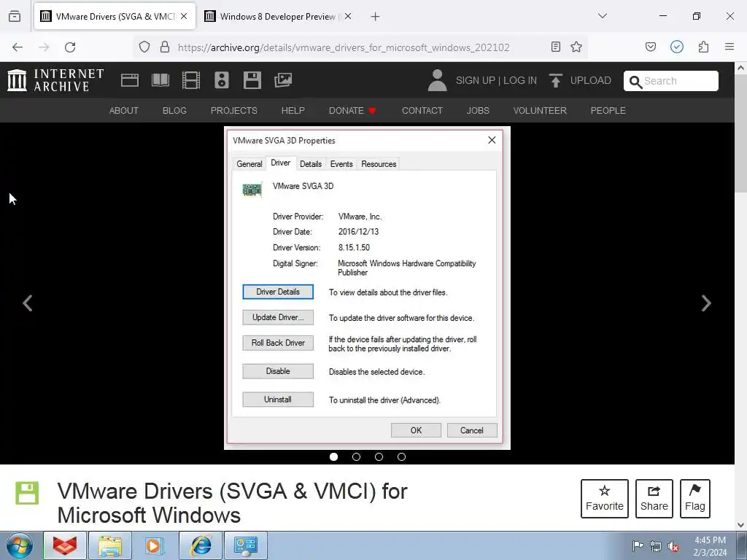Viewport: 747px width, 560px height.
Task: Open the VOLUNTEER menu link
Action: 540,111
